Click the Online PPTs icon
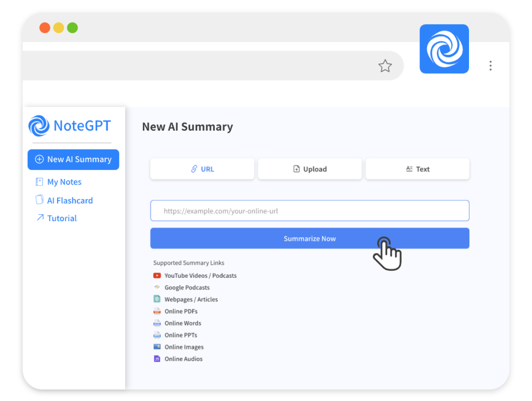The width and height of the screenshot is (532, 401). click(x=157, y=335)
